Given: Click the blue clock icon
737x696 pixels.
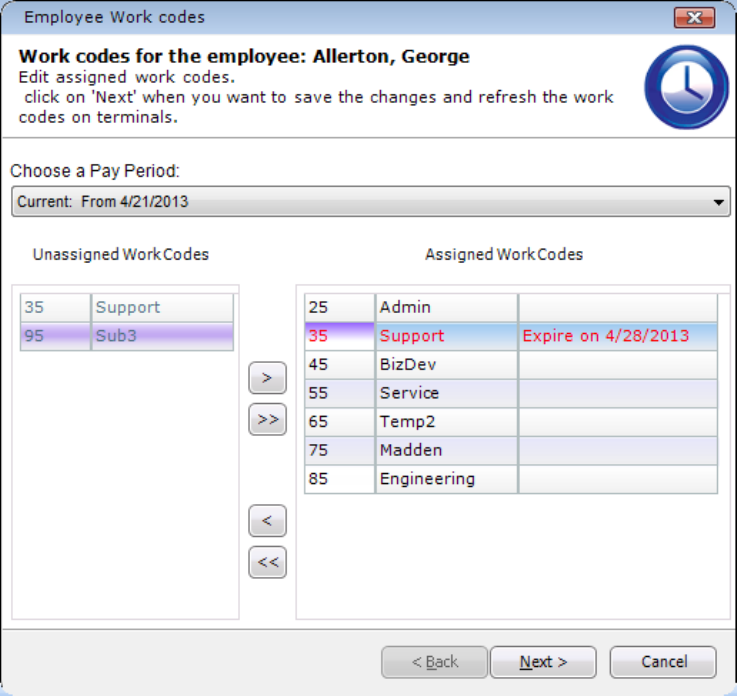Looking at the screenshot, I should [x=686, y=88].
